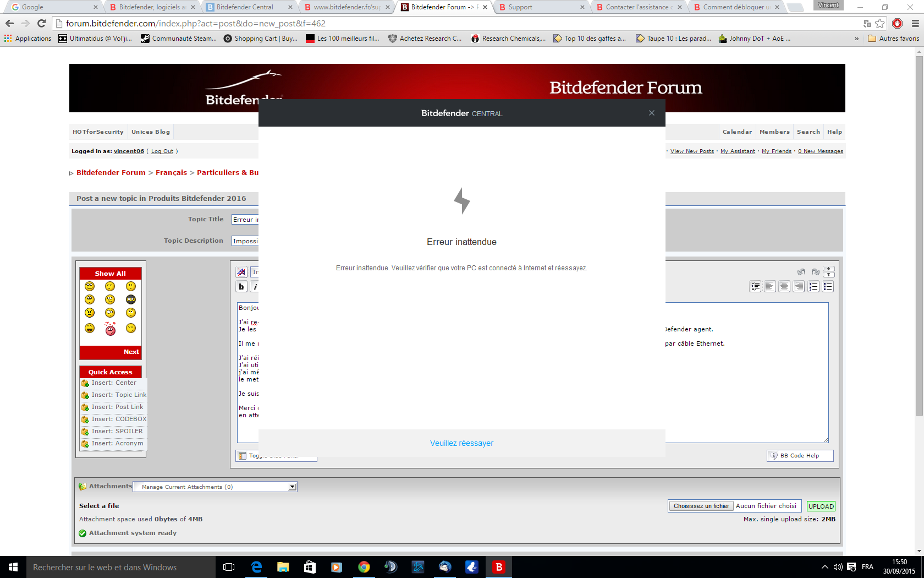Screen dimensions: 924x578
Task: Insert the ninja smiley with dark mask
Action: click(x=130, y=299)
